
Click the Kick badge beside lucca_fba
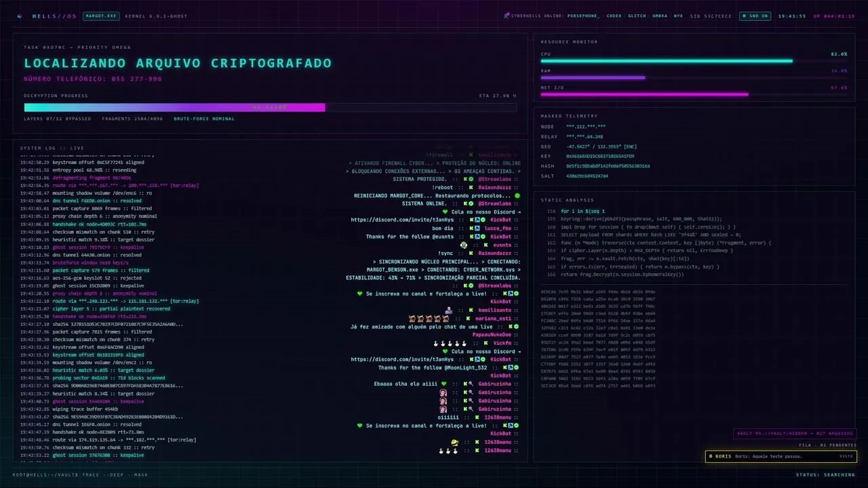(x=470, y=228)
